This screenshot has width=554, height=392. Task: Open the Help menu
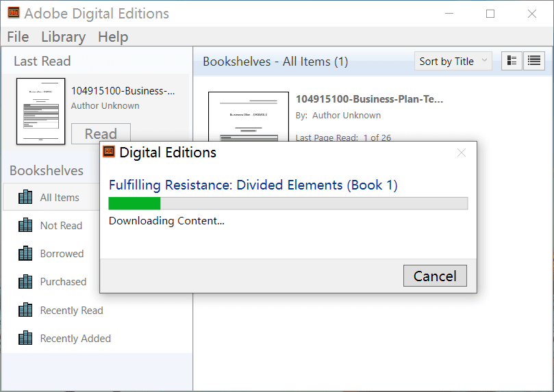pos(113,37)
